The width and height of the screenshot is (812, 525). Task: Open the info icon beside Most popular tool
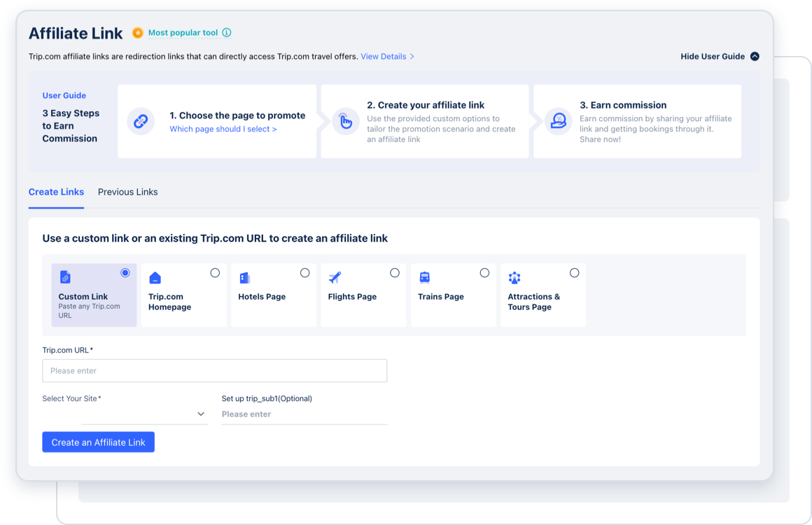tap(227, 33)
